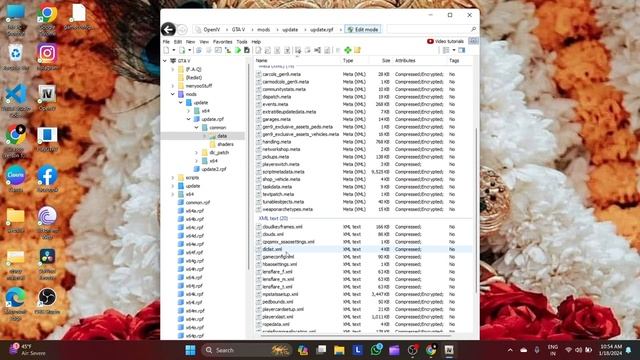This screenshot has height=360, width=640.
Task: Open the Instagram desktop shortcut
Action: pos(47,57)
